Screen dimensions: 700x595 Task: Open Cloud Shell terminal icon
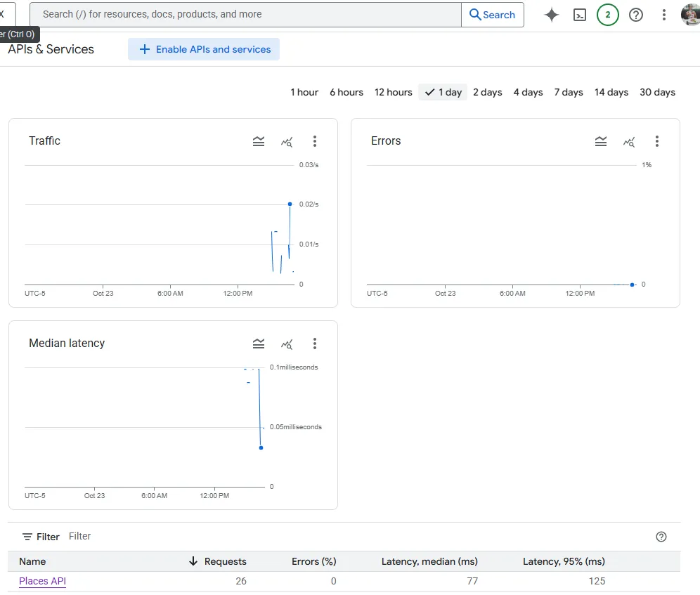tap(579, 14)
